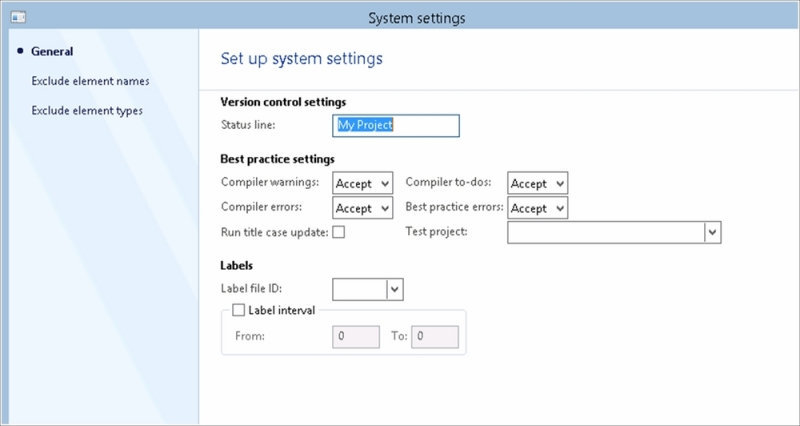Click the Status line text field

pos(396,126)
